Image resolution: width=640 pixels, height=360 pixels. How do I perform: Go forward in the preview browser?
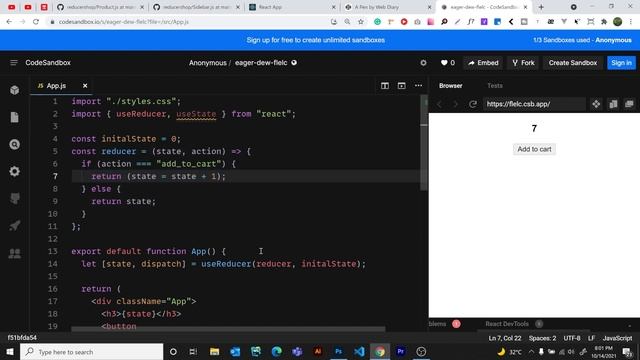coord(456,104)
